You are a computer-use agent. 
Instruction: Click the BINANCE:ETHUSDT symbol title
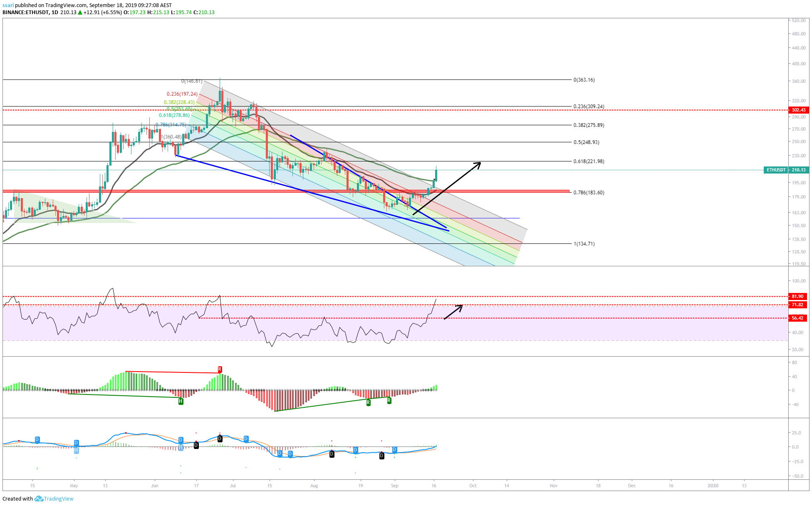point(25,12)
